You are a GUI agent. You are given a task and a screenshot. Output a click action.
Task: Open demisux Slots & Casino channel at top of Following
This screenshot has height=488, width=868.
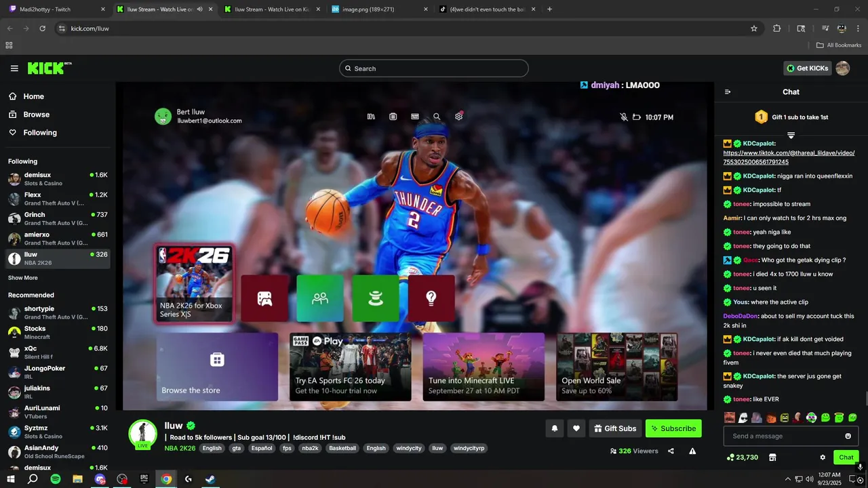tap(58, 179)
